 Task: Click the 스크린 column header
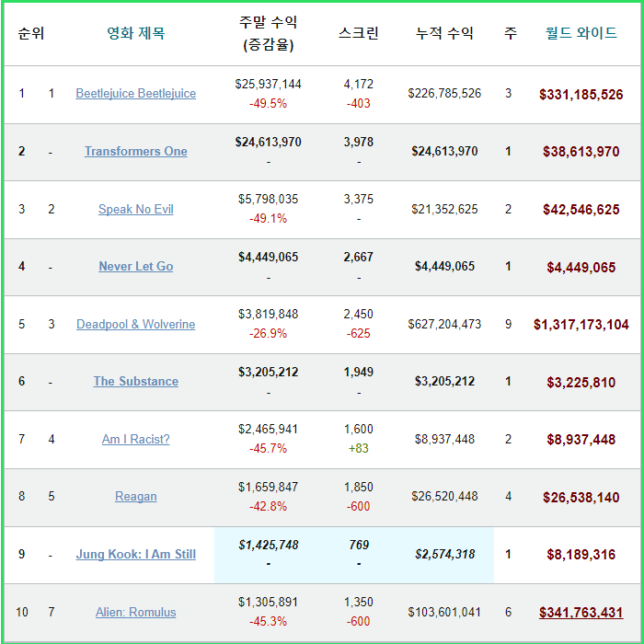coord(359,33)
